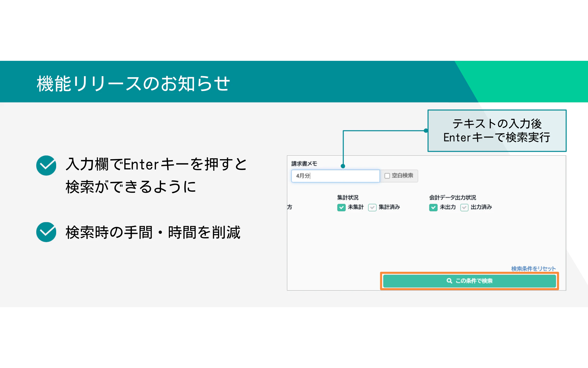Check the 集計済み checkbox
The image size is (588, 368).
[x=372, y=207]
